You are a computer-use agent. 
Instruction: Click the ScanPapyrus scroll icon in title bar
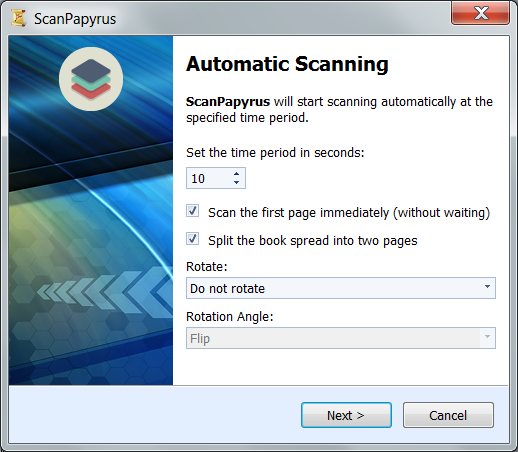point(19,18)
